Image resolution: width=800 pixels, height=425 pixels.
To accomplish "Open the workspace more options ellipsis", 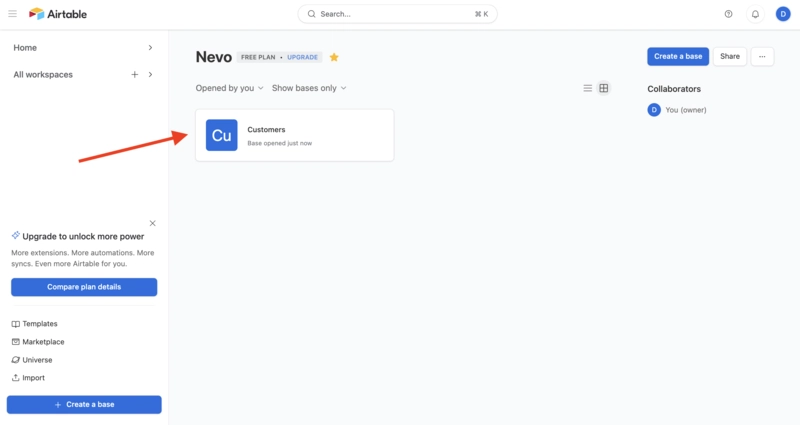I will tap(762, 57).
